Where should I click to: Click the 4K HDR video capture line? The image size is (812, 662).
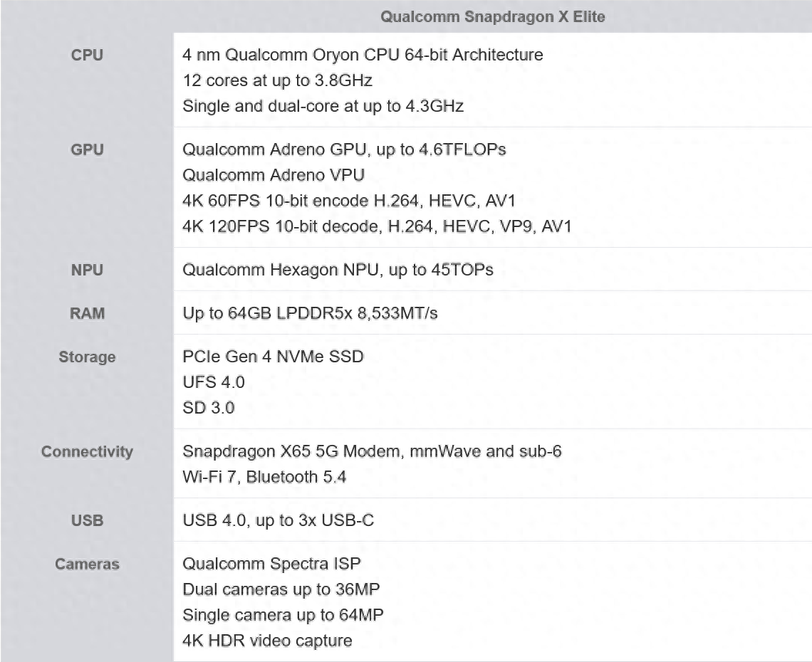267,641
